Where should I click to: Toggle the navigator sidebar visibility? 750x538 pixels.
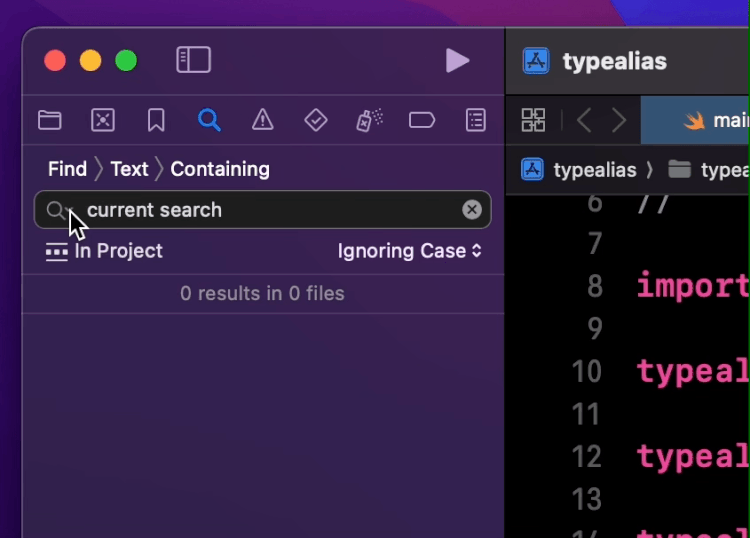click(193, 60)
